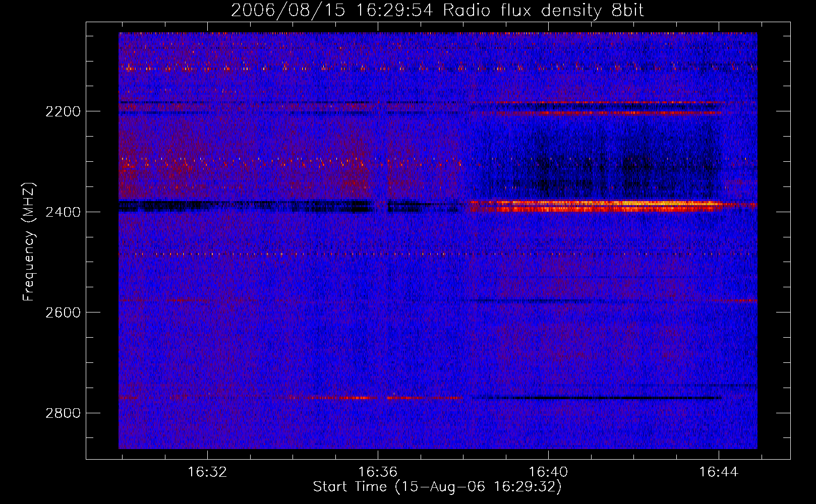Click the 16:40 time tick label
The image size is (816, 504).
tap(548, 472)
